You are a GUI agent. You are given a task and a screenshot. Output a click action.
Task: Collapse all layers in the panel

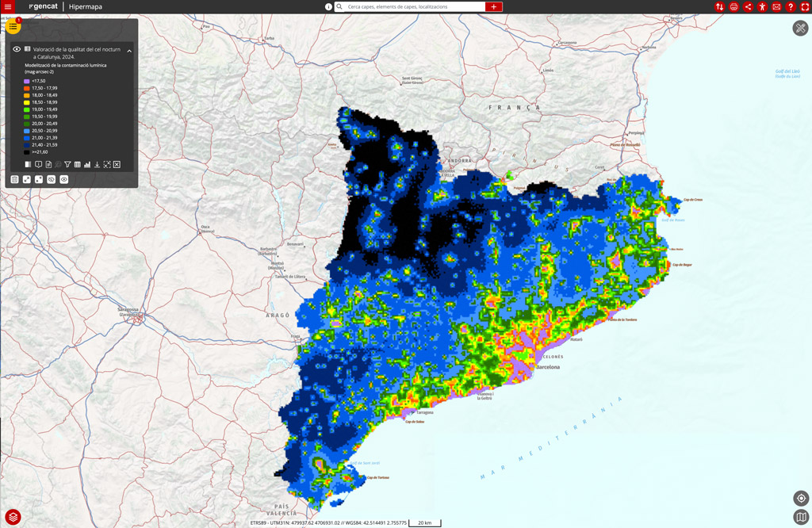pyautogui.click(x=39, y=180)
